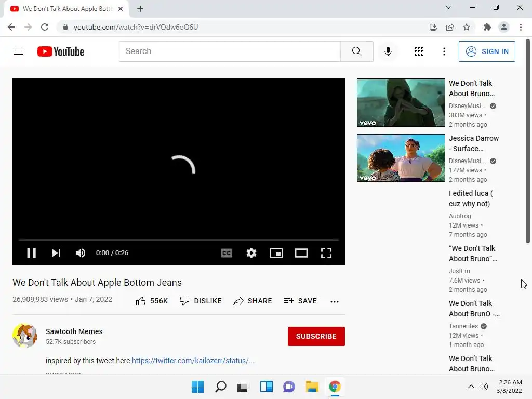Open Chat app on taskbar
The image size is (532, 399).
click(289, 387)
